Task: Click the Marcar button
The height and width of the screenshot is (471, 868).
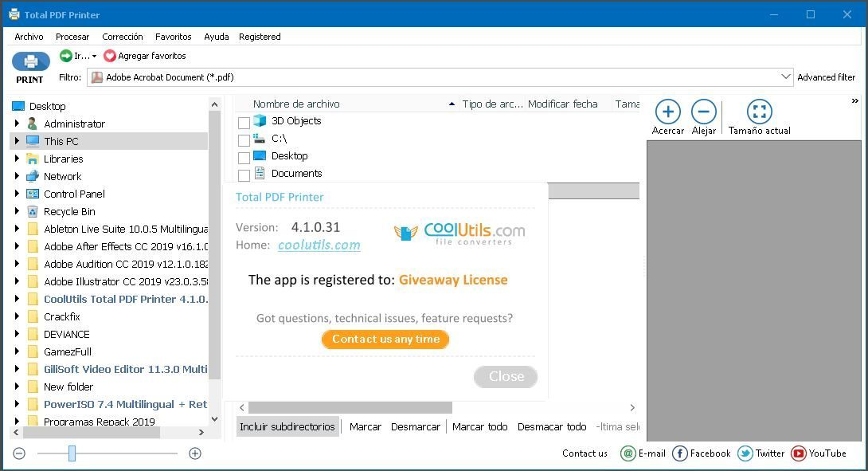Action: point(366,426)
